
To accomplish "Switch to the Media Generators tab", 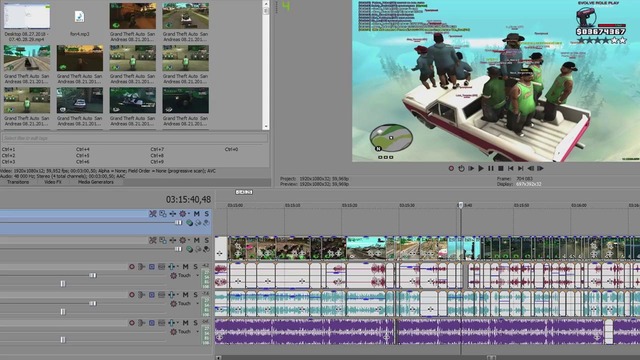I will tap(96, 182).
